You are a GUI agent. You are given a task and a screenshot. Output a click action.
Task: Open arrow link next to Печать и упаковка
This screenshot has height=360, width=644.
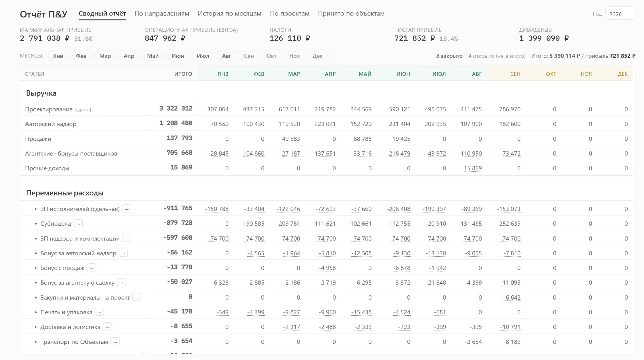pos(100,312)
